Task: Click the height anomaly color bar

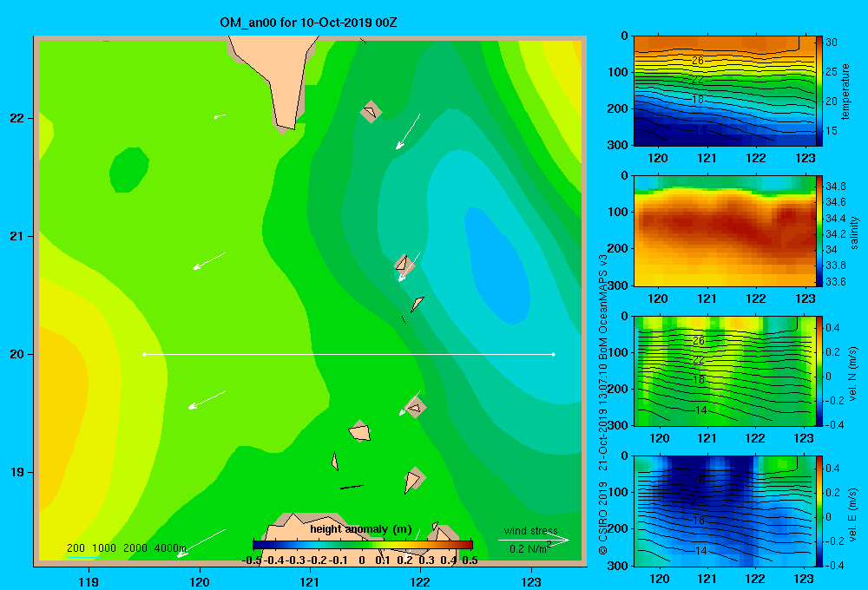Action: [363, 545]
